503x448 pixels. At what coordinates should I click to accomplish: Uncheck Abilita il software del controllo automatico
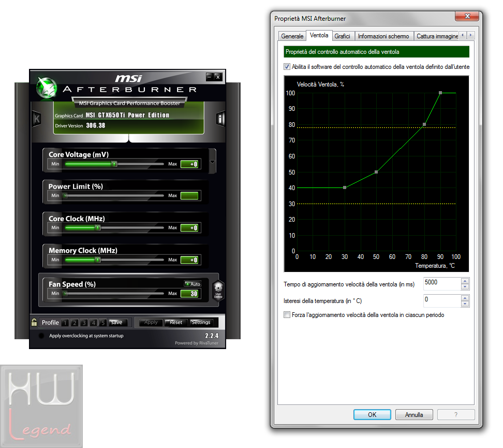click(287, 67)
